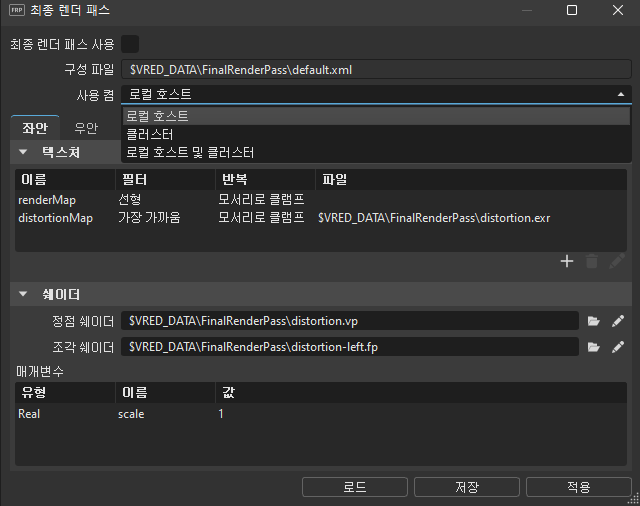Collapse the 쉐이더 section
This screenshot has width=640, height=506.
(x=23, y=294)
